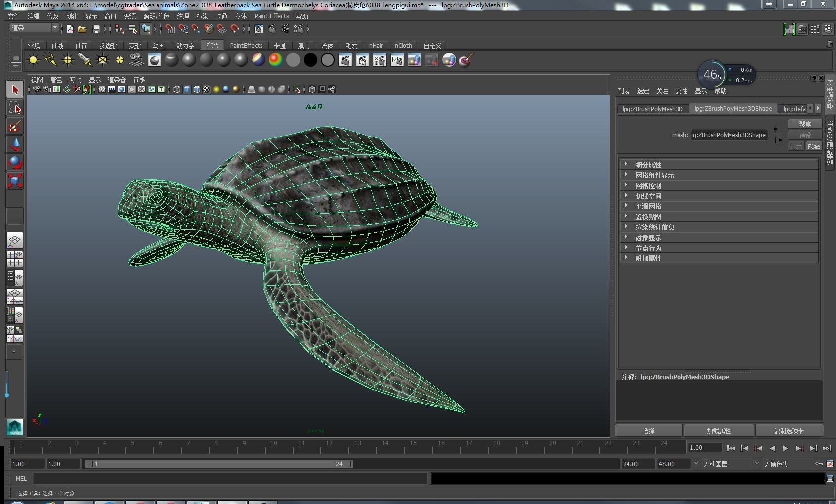
Task: Activate the Lasso select tool
Action: tap(15, 108)
